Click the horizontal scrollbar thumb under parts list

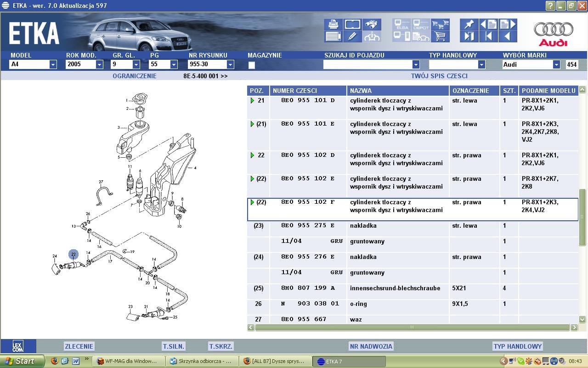pos(412,328)
